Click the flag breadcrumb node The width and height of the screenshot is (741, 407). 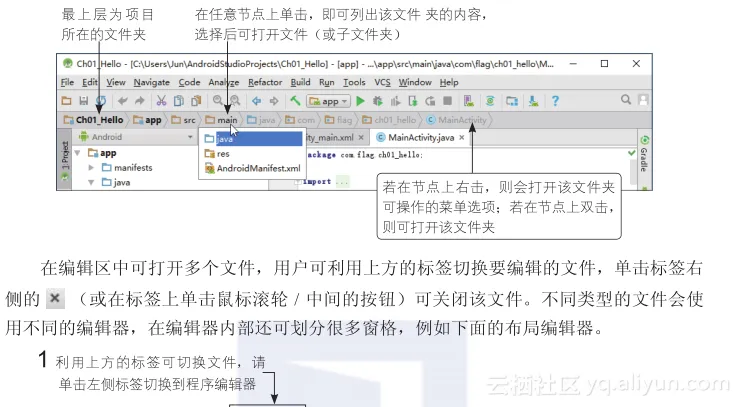click(339, 120)
